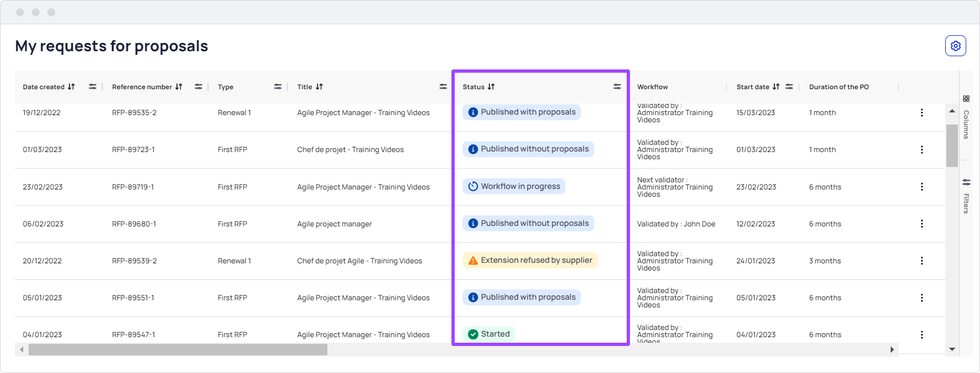Sort by Date created column
Image resolution: width=980 pixels, height=373 pixels.
click(x=71, y=87)
